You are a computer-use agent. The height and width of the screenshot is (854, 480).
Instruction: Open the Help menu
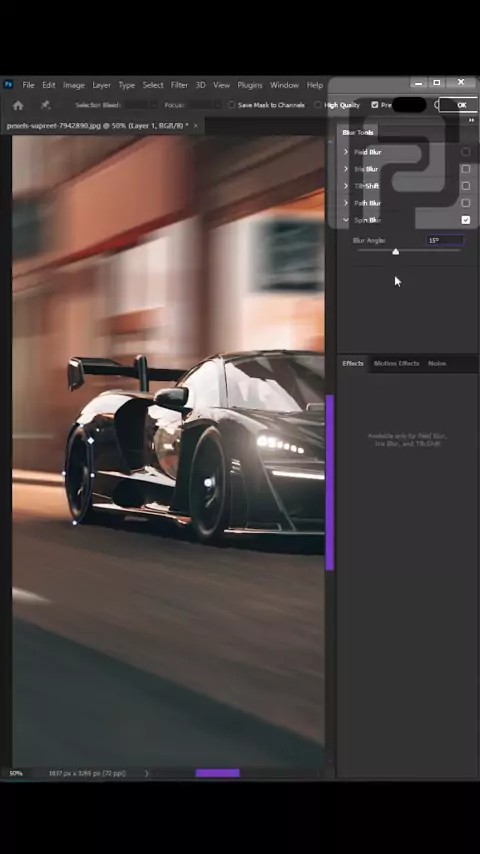(315, 85)
